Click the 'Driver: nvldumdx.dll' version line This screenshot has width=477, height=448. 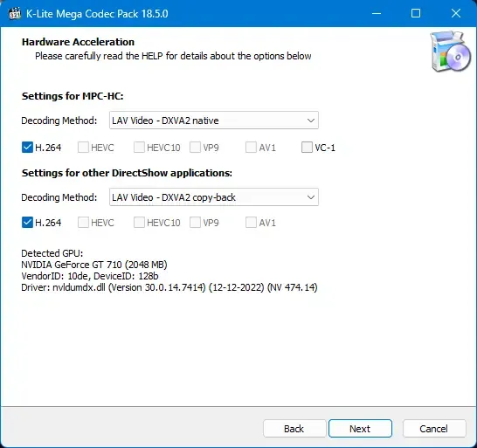pos(169,287)
